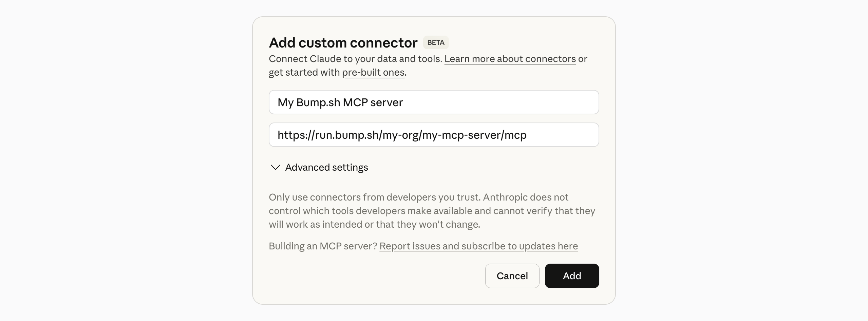This screenshot has width=868, height=321.
Task: Click Building an MCP server text
Action: pos(322,246)
